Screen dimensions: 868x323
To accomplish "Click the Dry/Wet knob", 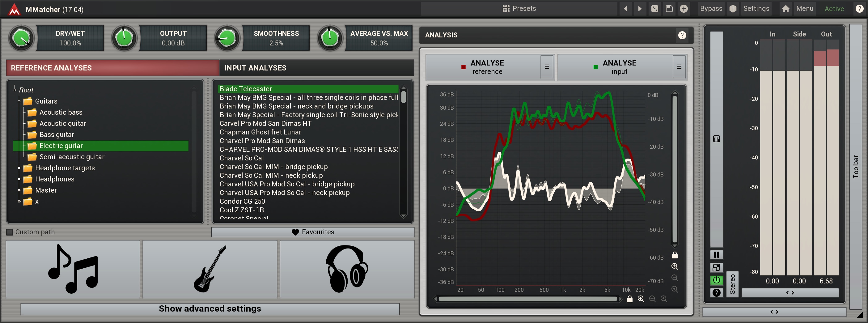I will pos(22,38).
